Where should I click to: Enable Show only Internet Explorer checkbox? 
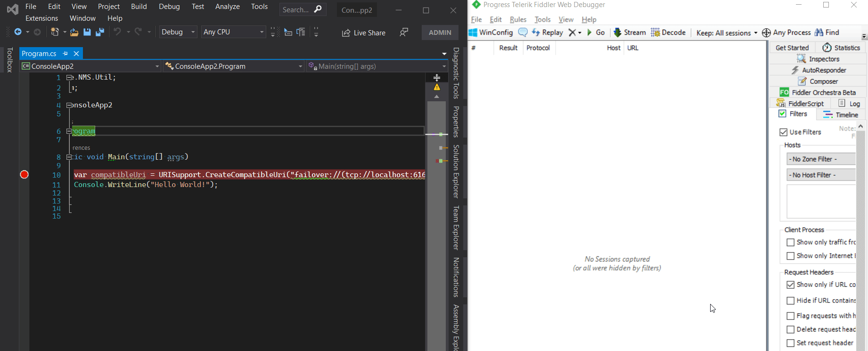(791, 256)
